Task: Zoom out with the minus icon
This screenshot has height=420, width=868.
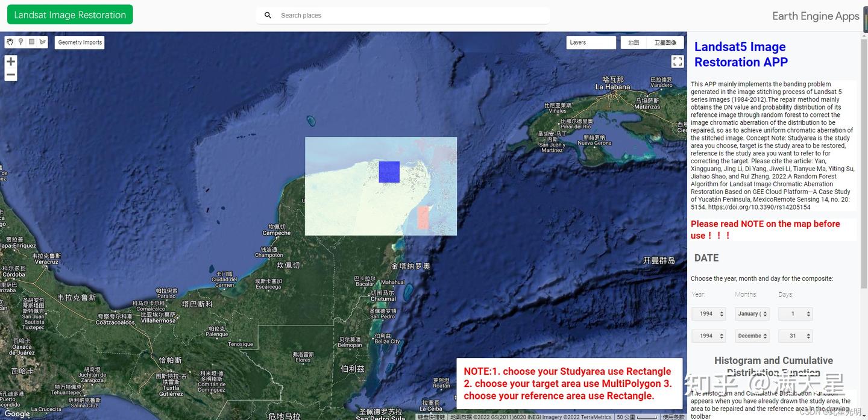Action: pyautogui.click(x=10, y=75)
